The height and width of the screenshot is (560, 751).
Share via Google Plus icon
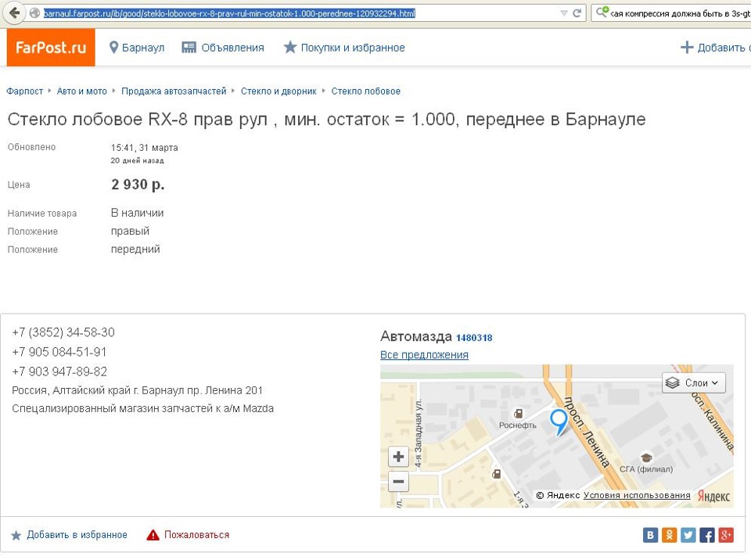[726, 535]
